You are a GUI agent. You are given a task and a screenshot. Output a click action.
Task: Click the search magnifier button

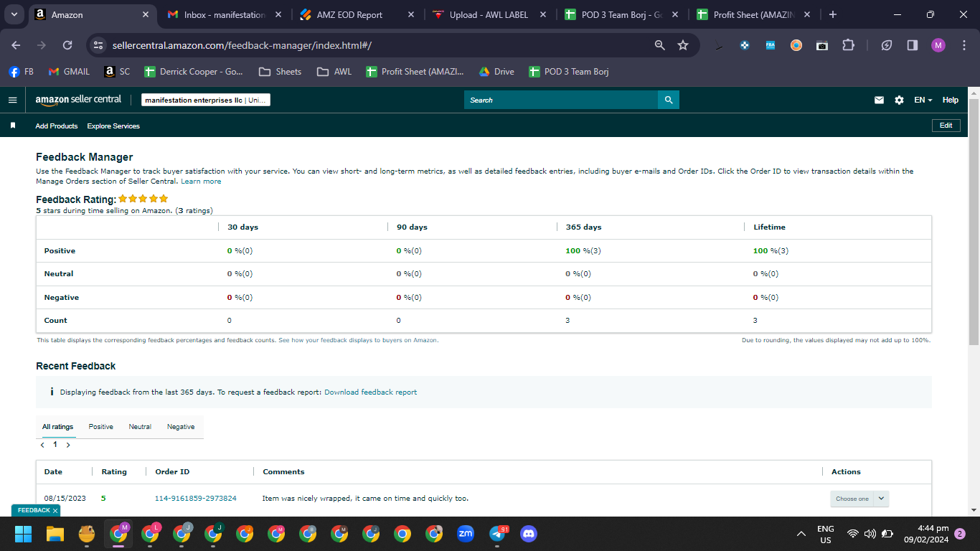(669, 100)
